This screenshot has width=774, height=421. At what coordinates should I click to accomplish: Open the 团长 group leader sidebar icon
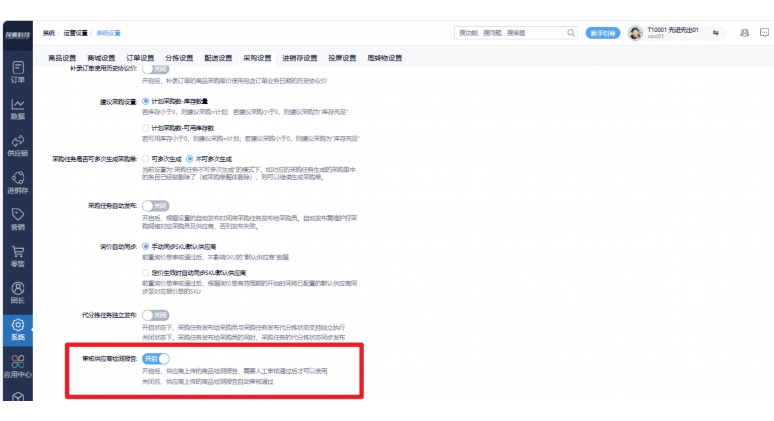pos(18,293)
